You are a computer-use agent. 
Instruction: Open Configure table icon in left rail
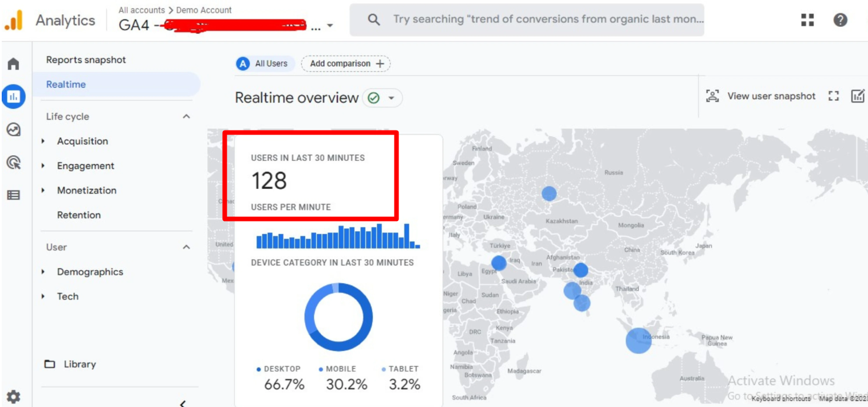point(13,195)
